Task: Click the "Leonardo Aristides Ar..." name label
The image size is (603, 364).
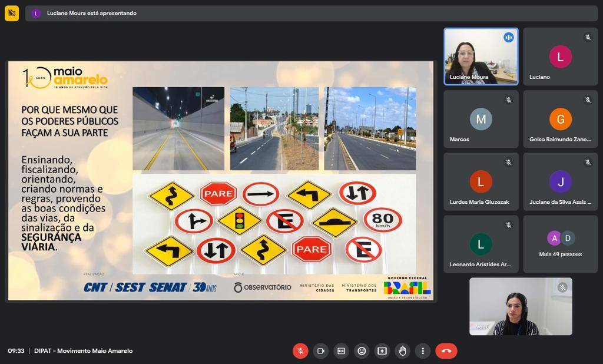Action: [481, 264]
